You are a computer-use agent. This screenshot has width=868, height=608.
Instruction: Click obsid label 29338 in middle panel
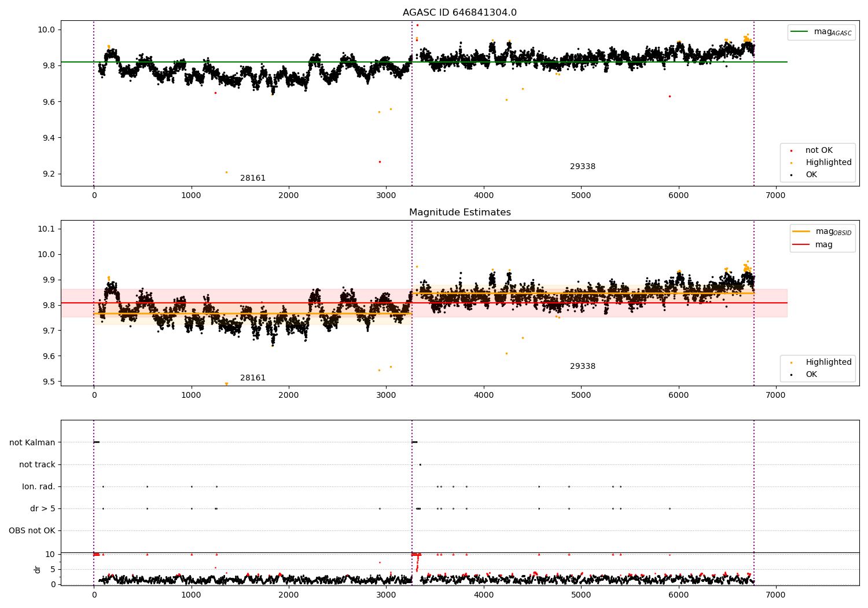pos(583,367)
